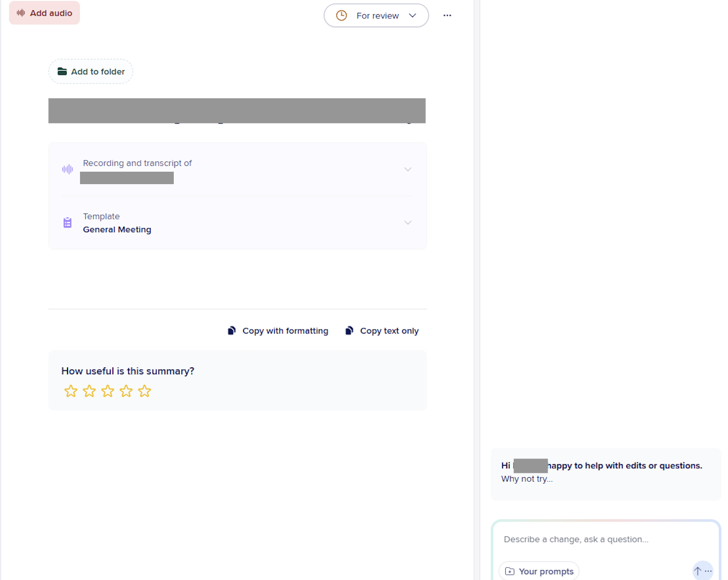Click the folder icon on Add to folder
The height and width of the screenshot is (580, 728).
[62, 71]
